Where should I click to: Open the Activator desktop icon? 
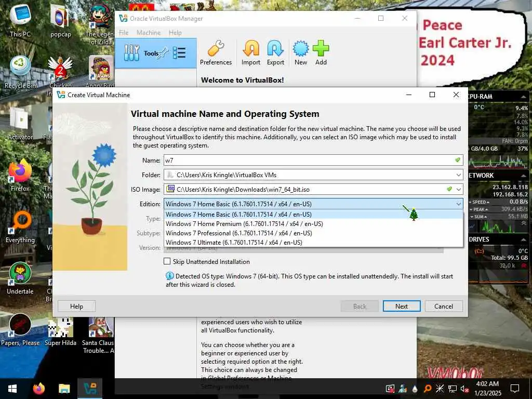click(20, 124)
